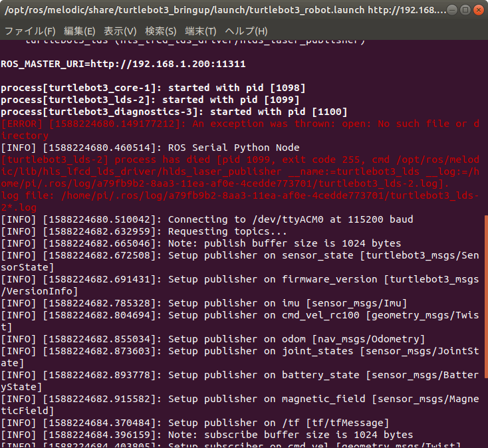Open the ヘルプ(H) menu
This screenshot has height=448, width=488.
click(246, 31)
